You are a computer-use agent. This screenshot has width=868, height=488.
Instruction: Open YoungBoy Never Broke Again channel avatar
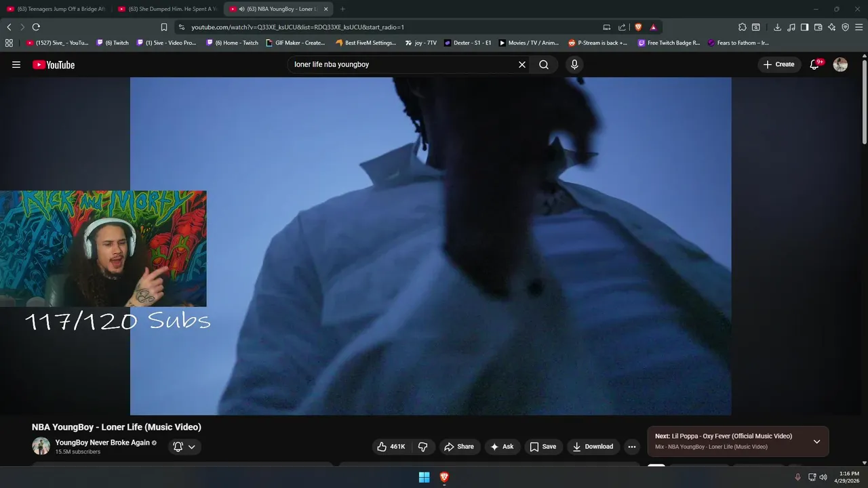pos(41,446)
